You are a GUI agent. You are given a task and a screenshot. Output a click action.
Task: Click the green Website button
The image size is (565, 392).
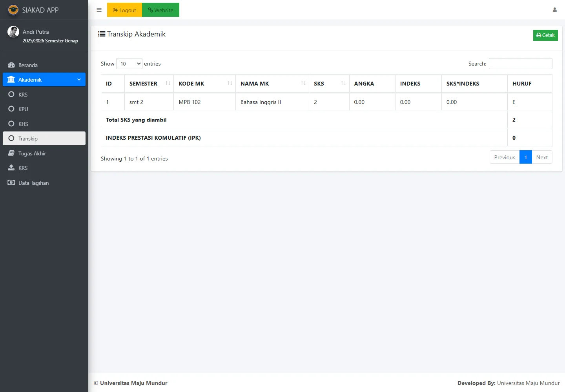point(160,10)
